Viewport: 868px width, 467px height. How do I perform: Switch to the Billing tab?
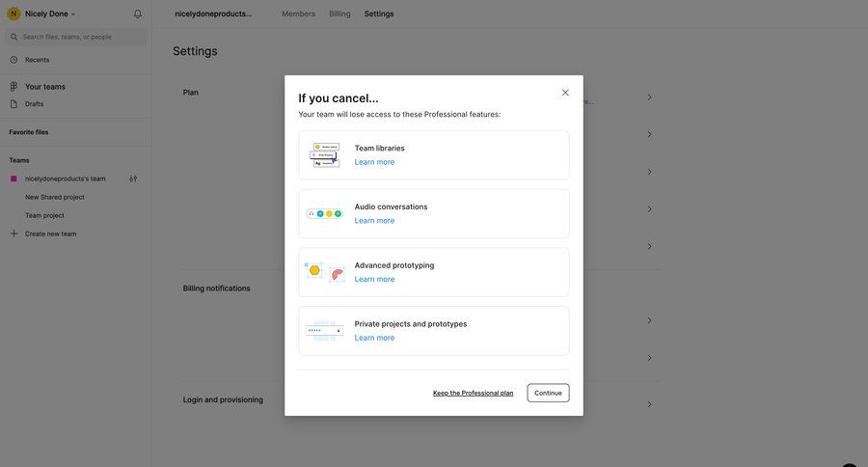tap(339, 14)
